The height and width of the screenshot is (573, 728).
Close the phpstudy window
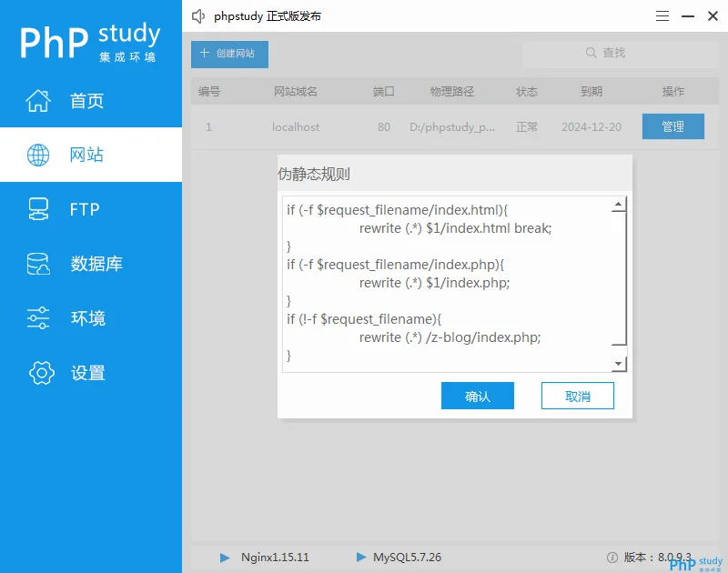click(x=713, y=16)
